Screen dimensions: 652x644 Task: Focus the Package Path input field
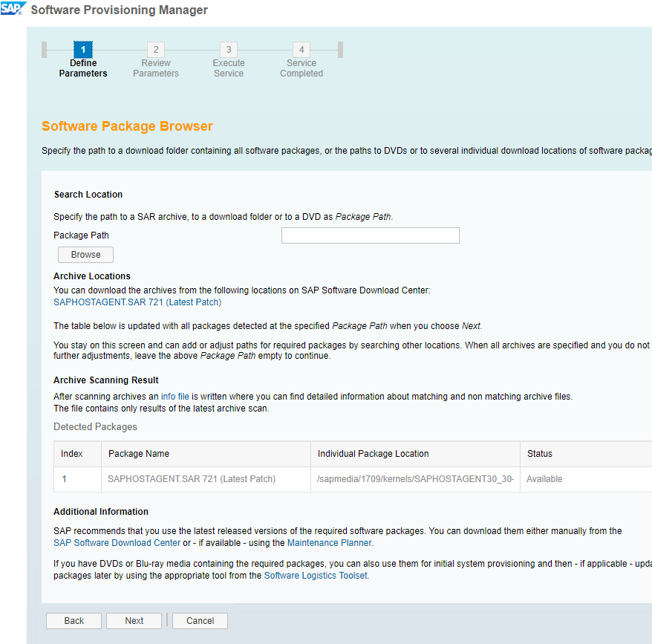pyautogui.click(x=371, y=235)
